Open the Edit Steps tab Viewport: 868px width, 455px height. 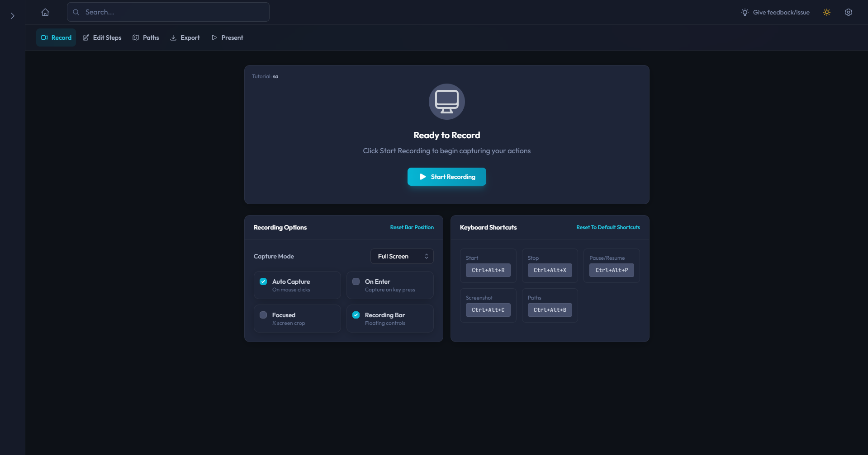[x=102, y=38]
